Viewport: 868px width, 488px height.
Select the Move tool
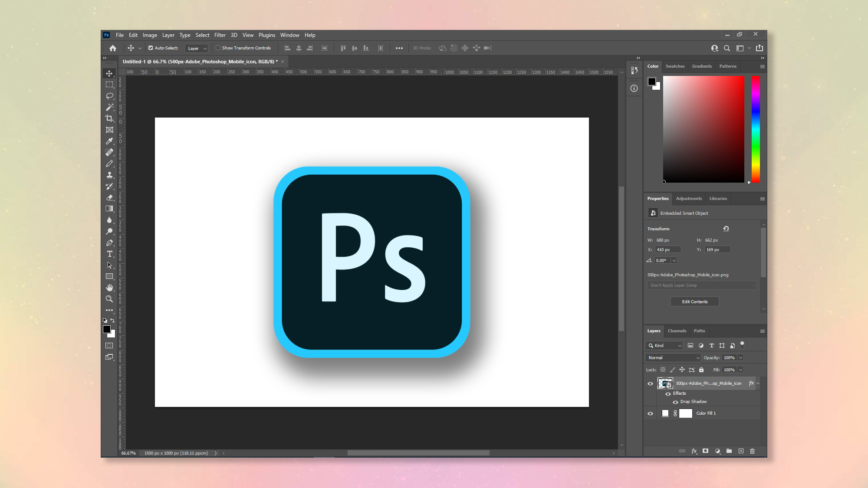(x=109, y=73)
